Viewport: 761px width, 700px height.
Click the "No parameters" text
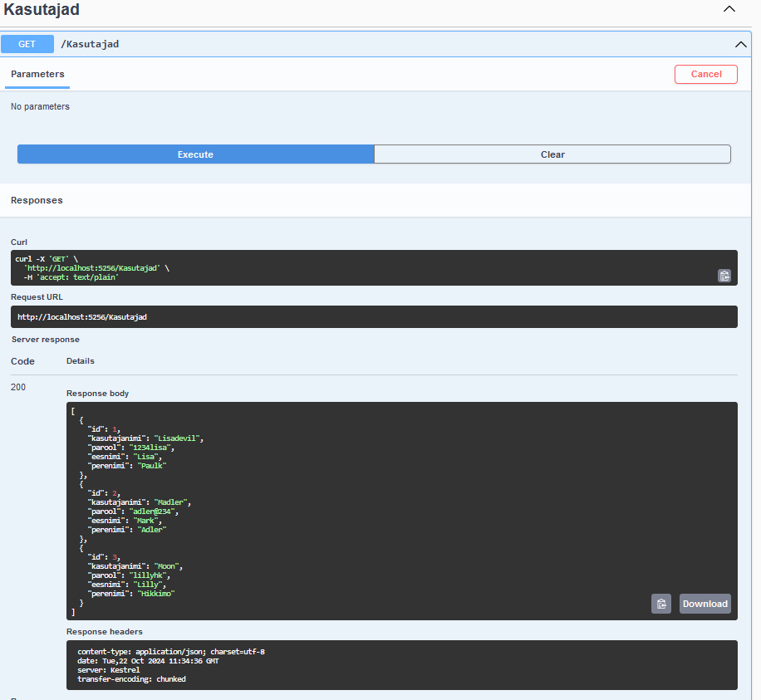[40, 107]
